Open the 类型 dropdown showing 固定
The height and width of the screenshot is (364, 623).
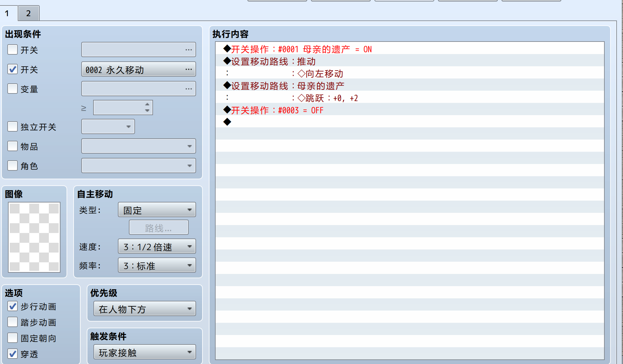[x=157, y=210]
